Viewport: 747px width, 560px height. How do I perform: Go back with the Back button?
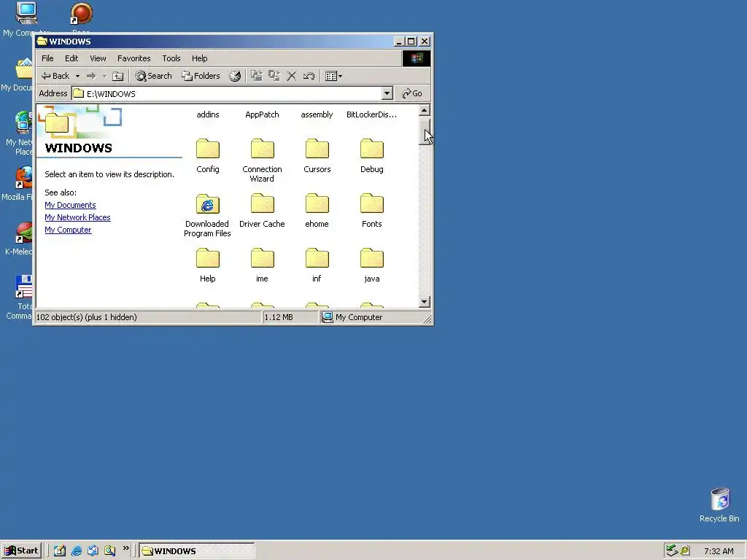[x=55, y=76]
